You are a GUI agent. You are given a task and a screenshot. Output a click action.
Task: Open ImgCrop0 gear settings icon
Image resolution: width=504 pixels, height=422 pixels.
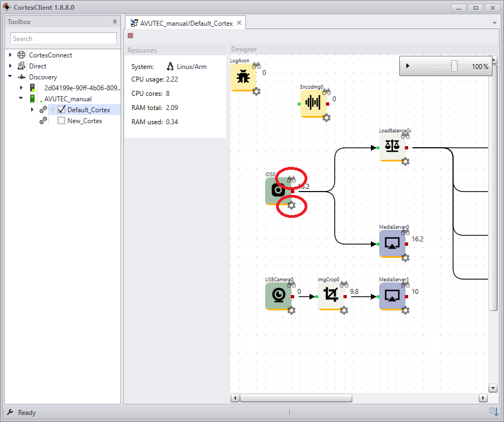(344, 310)
